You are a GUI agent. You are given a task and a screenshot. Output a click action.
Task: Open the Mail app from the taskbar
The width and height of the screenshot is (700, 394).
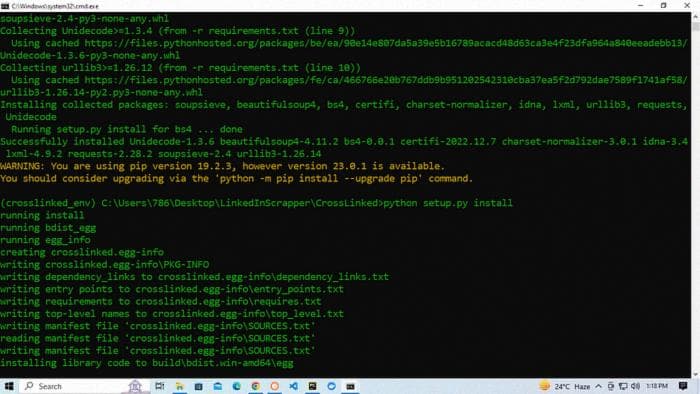click(217, 386)
